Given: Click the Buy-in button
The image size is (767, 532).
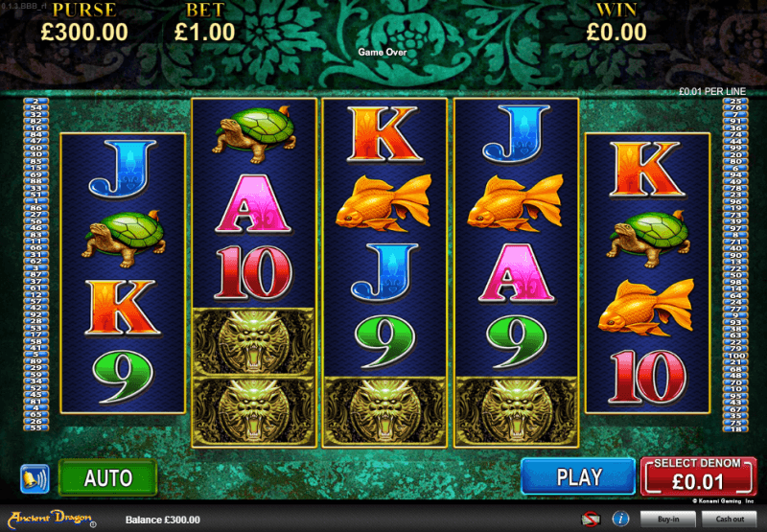Looking at the screenshot, I should 667,520.
